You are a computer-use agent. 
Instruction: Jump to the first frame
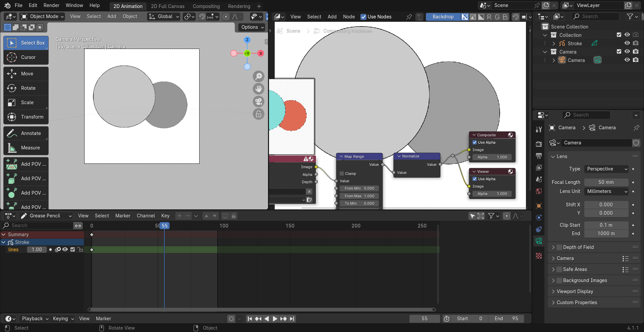pos(250,319)
